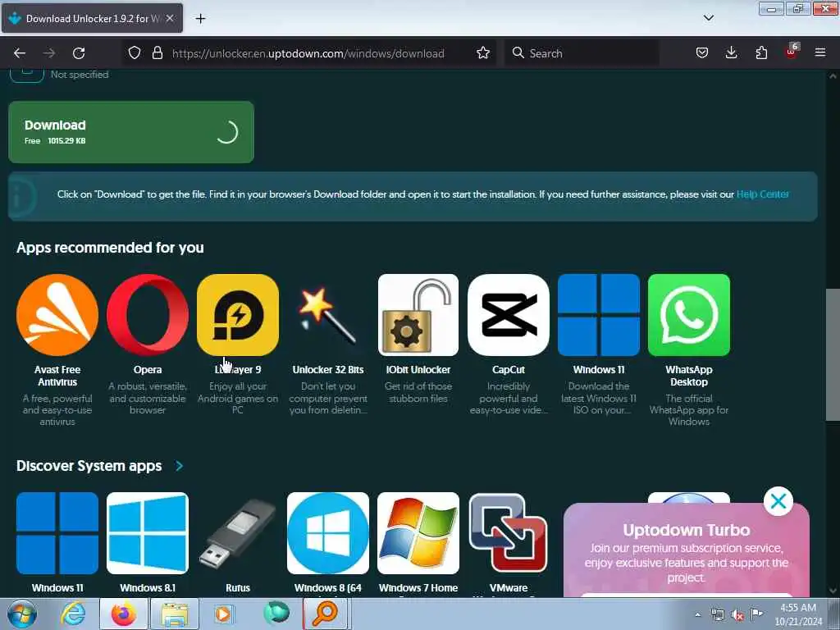Open the WhatsApp Desktop app icon
Viewport: 840px width, 630px height.
click(x=689, y=315)
